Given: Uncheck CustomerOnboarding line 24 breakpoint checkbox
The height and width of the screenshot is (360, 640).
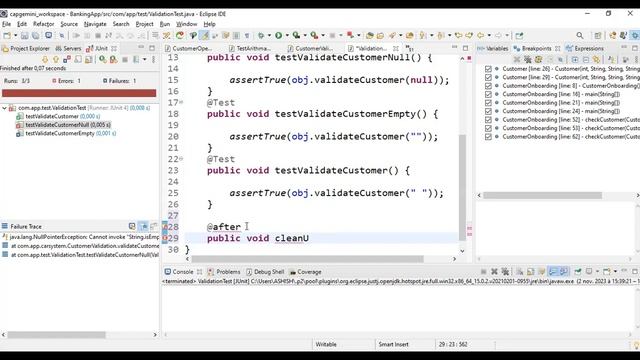Looking at the screenshot, I should click(x=488, y=111).
